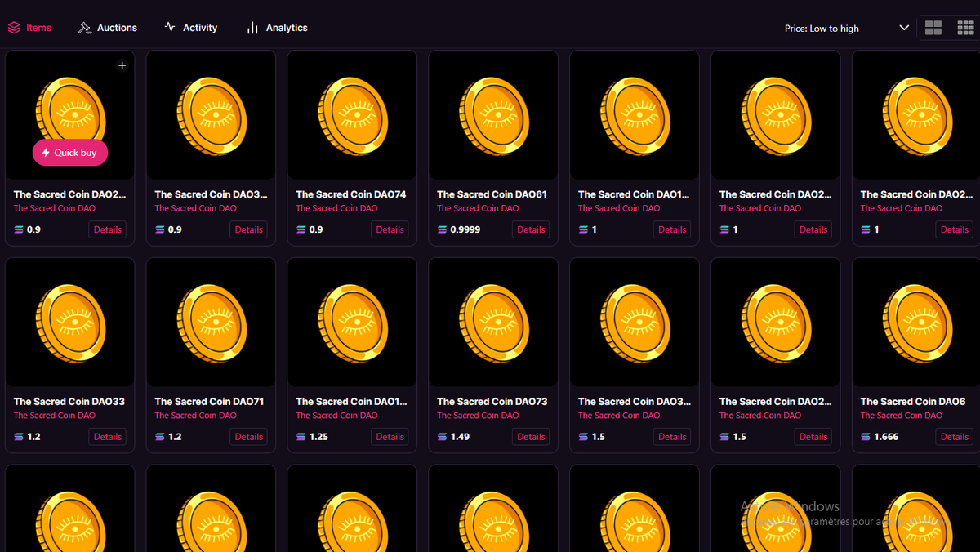
Task: Open Details for The Sacred Coin DAO33
Action: [108, 437]
